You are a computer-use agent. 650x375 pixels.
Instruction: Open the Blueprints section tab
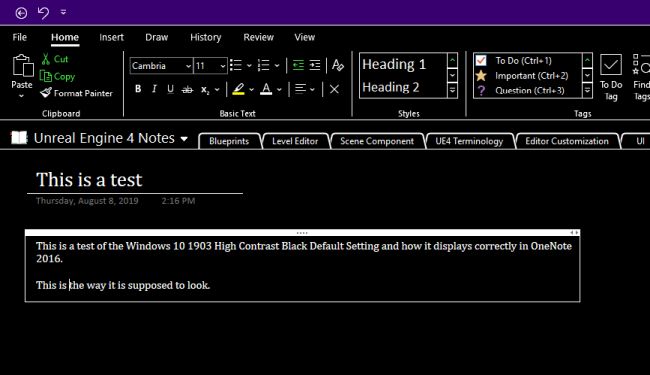pyautogui.click(x=229, y=141)
